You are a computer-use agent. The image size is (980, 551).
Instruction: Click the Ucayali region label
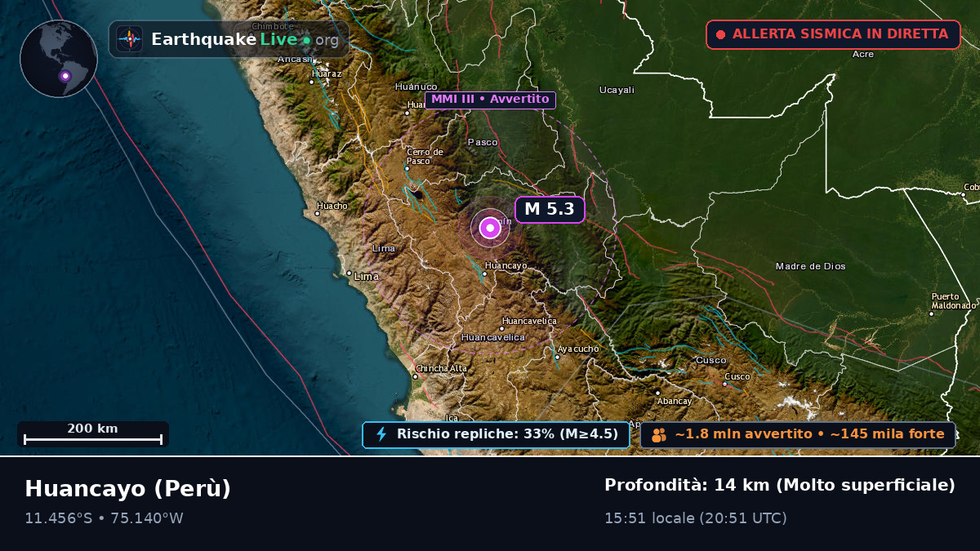(617, 90)
